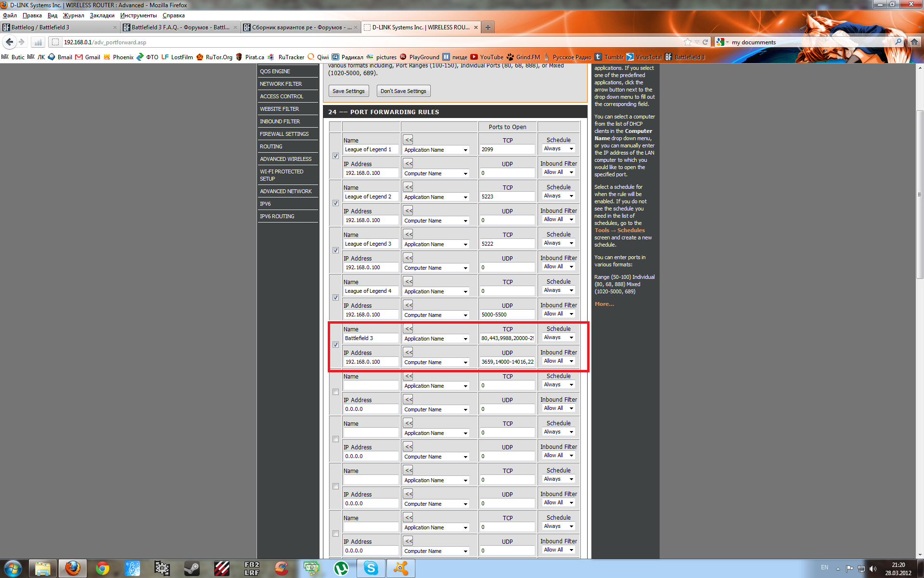Click the reload page icon in address bar
The width and height of the screenshot is (924, 578).
705,42
